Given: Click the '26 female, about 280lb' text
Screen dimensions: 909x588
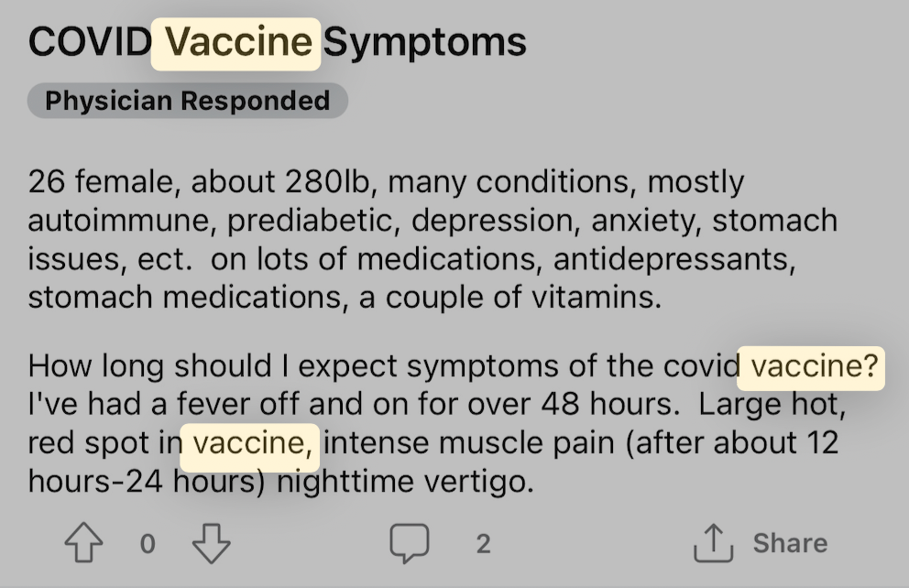Looking at the screenshot, I should point(199,182).
